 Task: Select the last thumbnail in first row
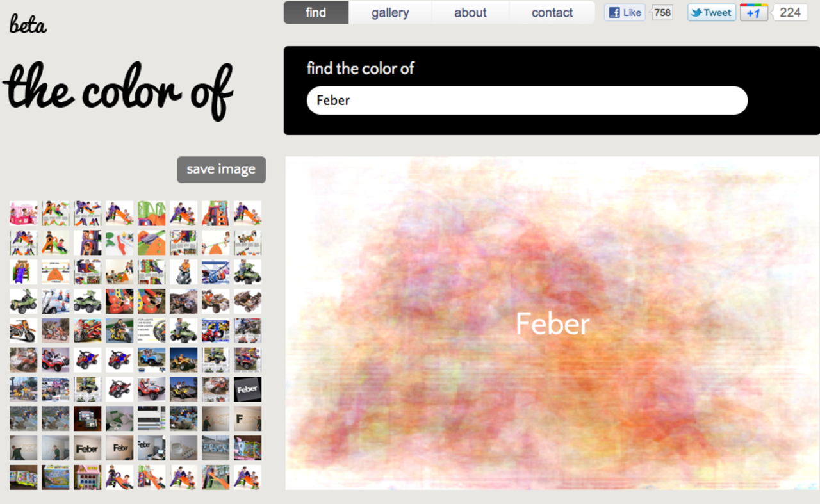coord(247,213)
